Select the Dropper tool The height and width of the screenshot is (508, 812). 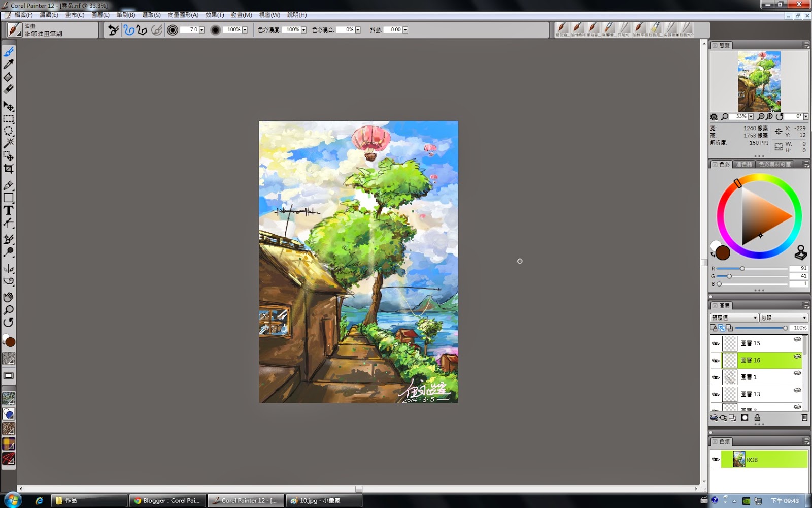point(8,65)
